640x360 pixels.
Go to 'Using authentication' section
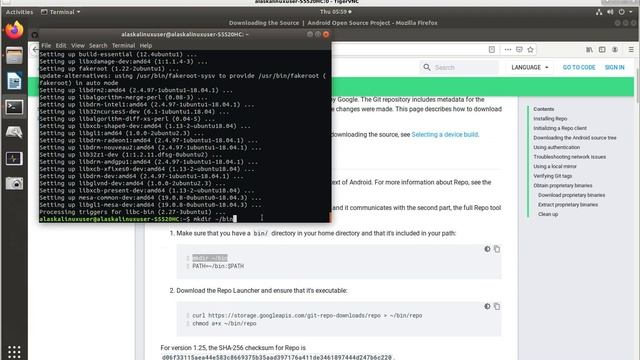[x=556, y=147]
